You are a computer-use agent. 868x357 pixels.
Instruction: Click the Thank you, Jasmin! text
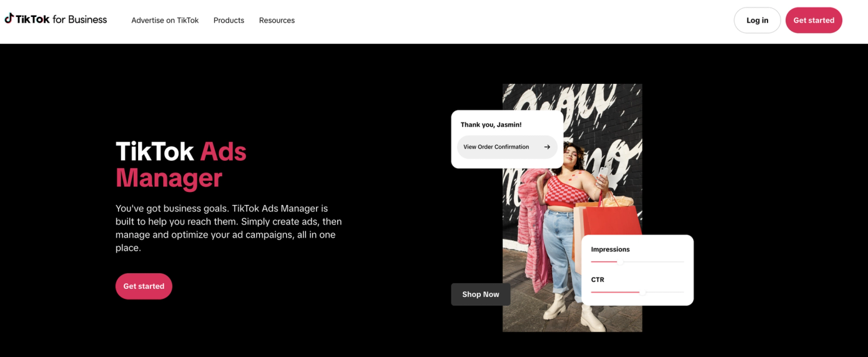coord(491,124)
